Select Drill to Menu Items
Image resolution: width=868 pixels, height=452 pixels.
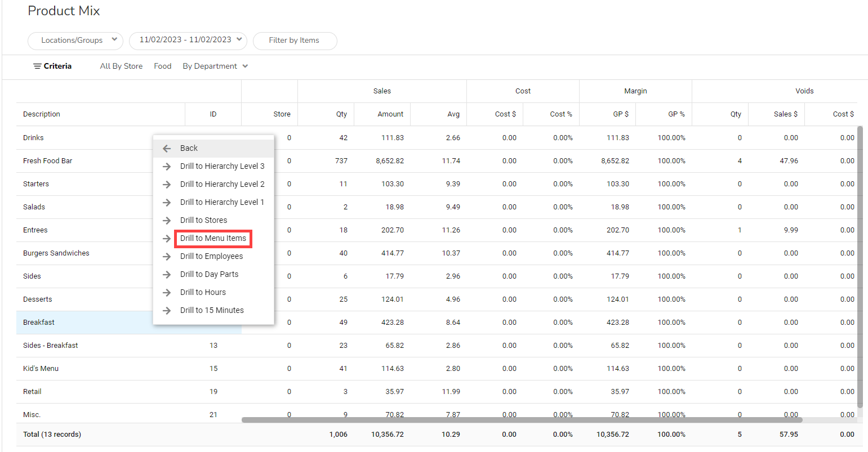213,239
